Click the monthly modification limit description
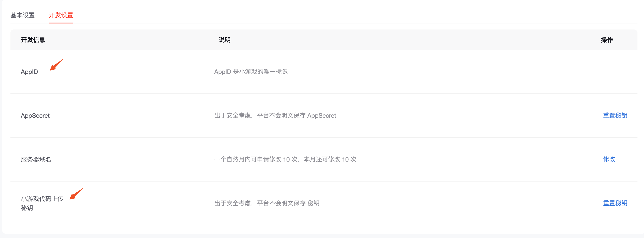Screen dimensions: 644x238 point(285,159)
